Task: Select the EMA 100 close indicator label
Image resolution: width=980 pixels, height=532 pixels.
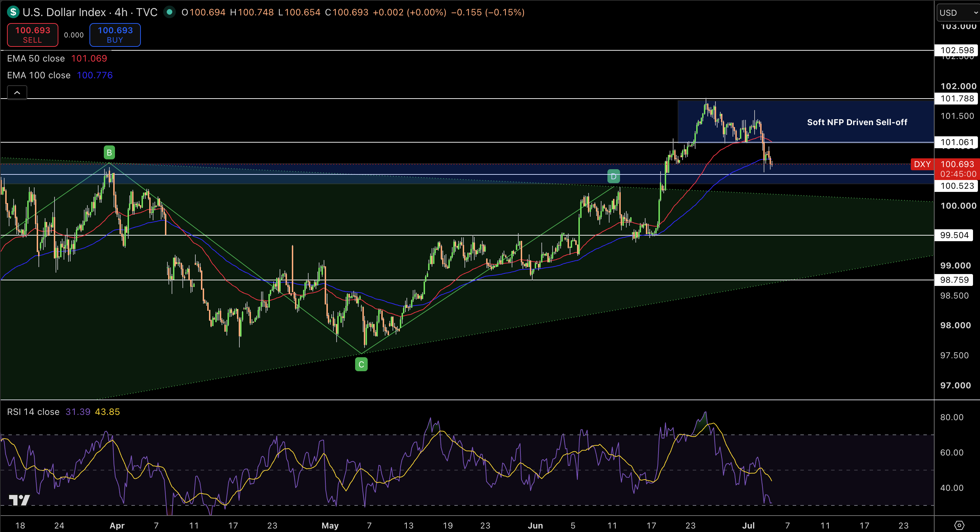Action: [x=39, y=76]
